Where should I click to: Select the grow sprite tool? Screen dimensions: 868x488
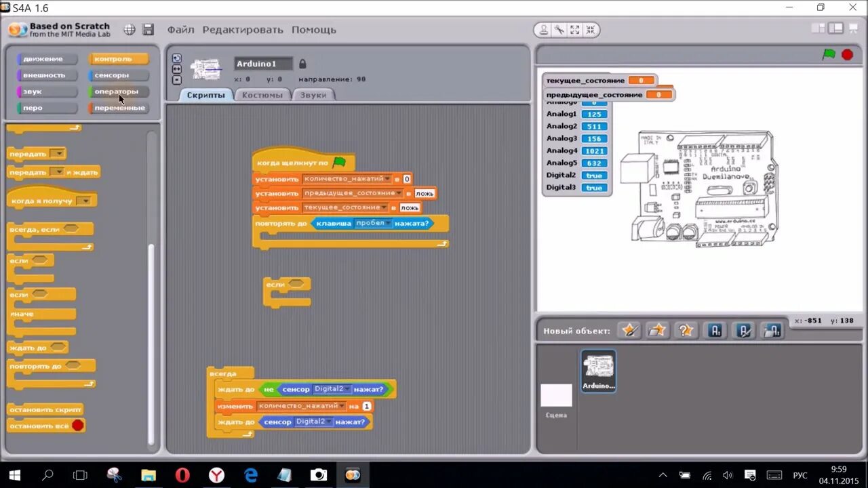575,30
